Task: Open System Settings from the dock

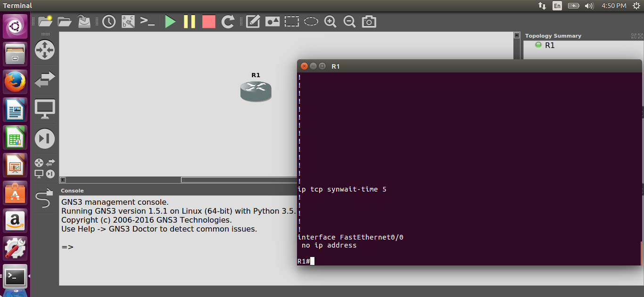Action: point(16,249)
